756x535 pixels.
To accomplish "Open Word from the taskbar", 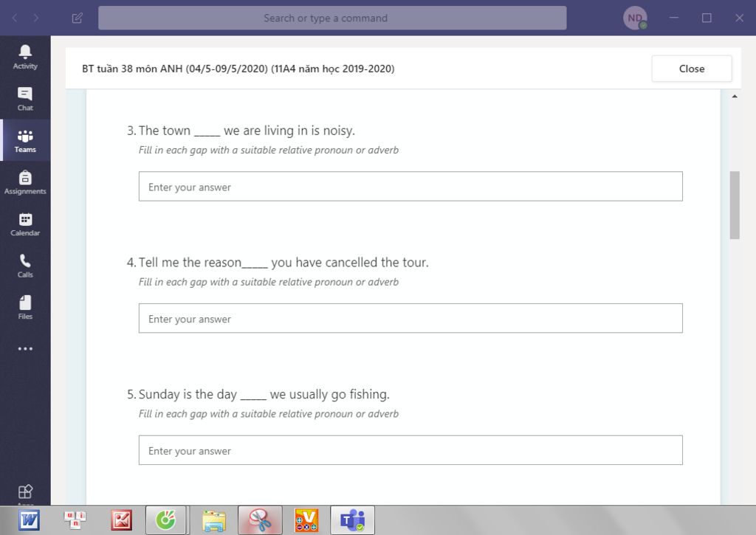I will 29,520.
